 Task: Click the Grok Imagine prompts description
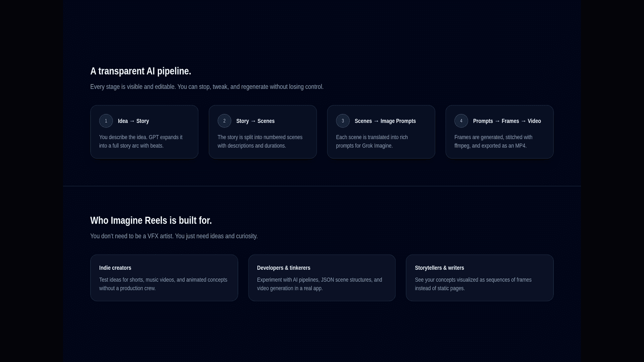(x=372, y=142)
